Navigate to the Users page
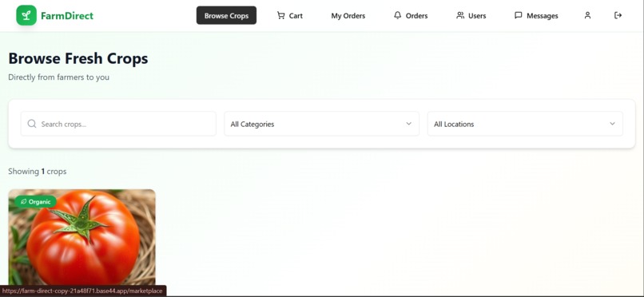The width and height of the screenshot is (644, 297). (x=471, y=16)
